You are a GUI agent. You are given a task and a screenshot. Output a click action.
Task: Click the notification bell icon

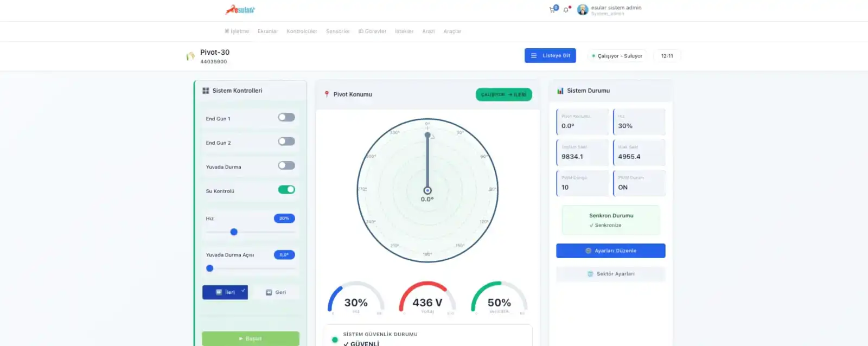(566, 10)
